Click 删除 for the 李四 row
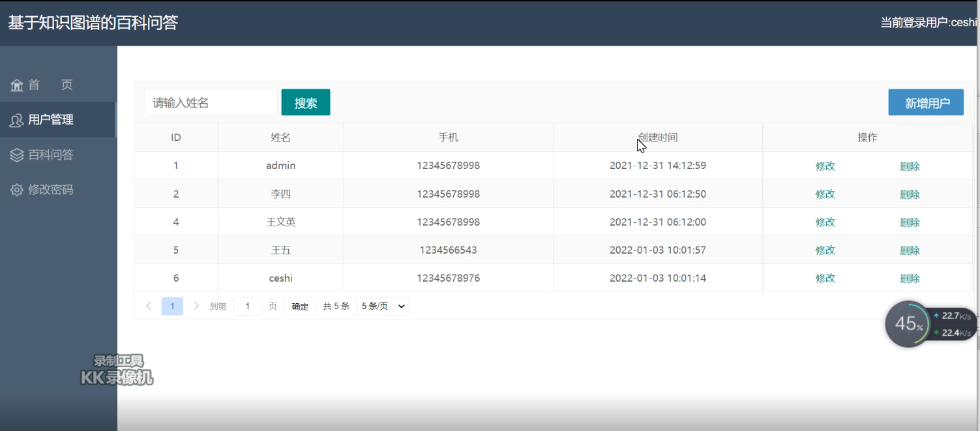The width and height of the screenshot is (980, 431). [x=910, y=194]
